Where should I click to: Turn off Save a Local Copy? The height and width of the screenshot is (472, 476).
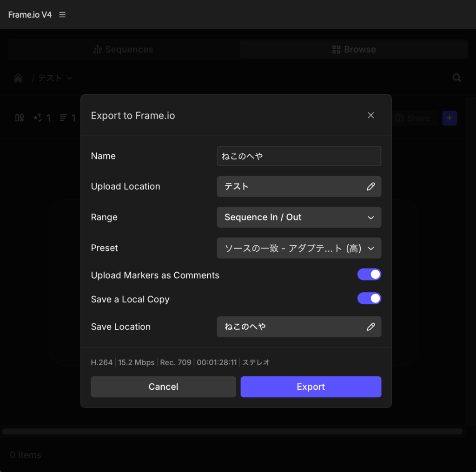[x=369, y=298]
